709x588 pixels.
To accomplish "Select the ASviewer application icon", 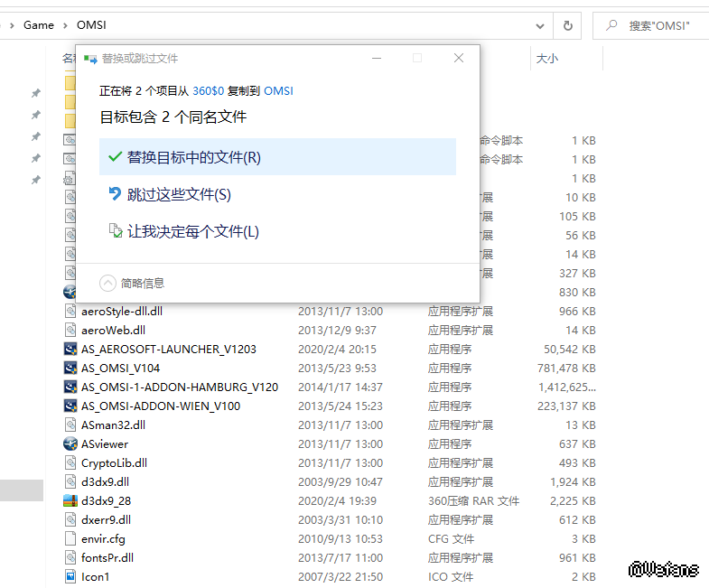I will pyautogui.click(x=71, y=443).
